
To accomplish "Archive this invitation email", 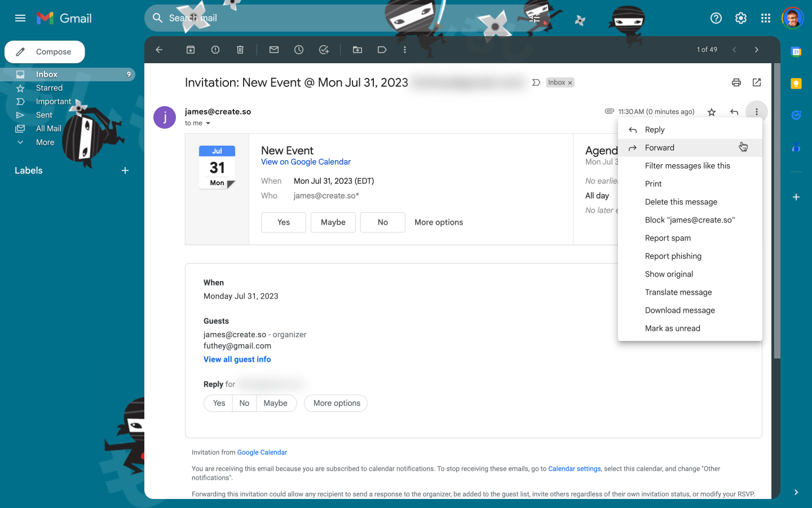I will coord(190,50).
